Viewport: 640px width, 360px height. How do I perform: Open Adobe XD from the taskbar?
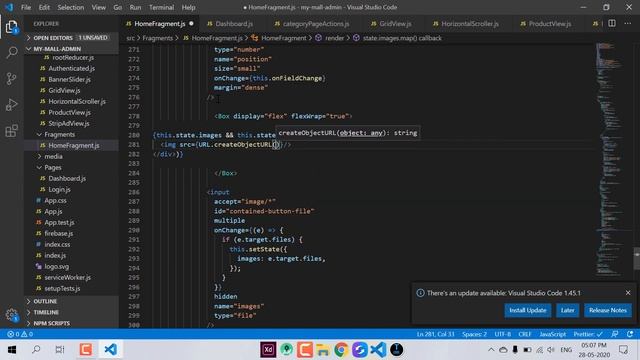point(268,349)
